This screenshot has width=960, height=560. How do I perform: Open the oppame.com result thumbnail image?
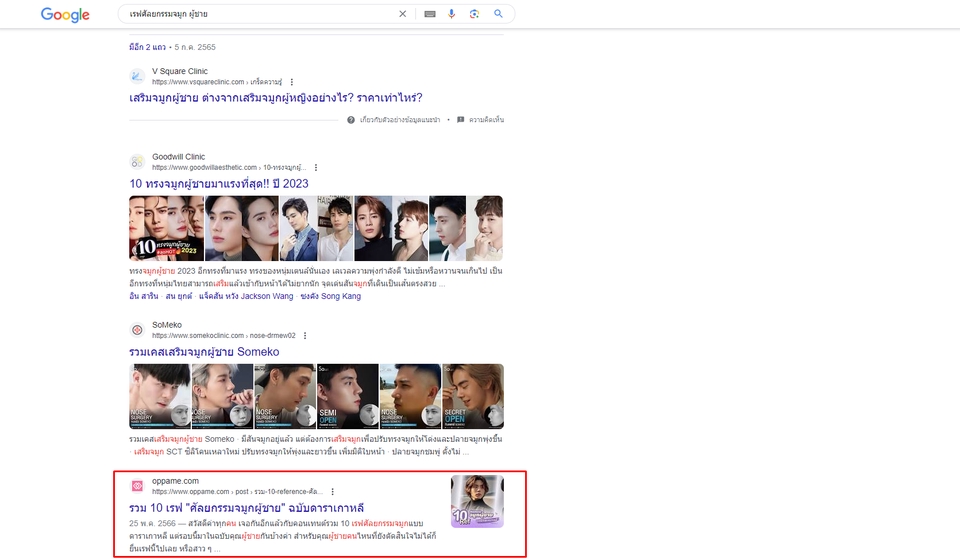pyautogui.click(x=478, y=501)
